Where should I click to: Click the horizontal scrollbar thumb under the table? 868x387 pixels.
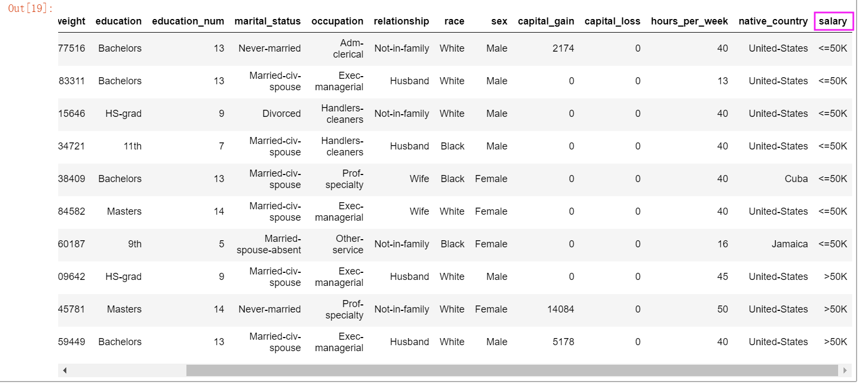tap(512, 370)
